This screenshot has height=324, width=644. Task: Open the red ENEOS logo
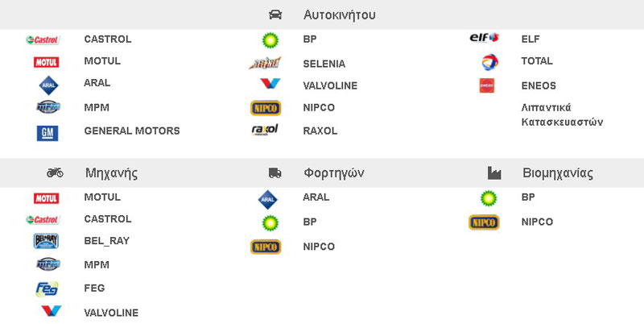click(x=487, y=85)
